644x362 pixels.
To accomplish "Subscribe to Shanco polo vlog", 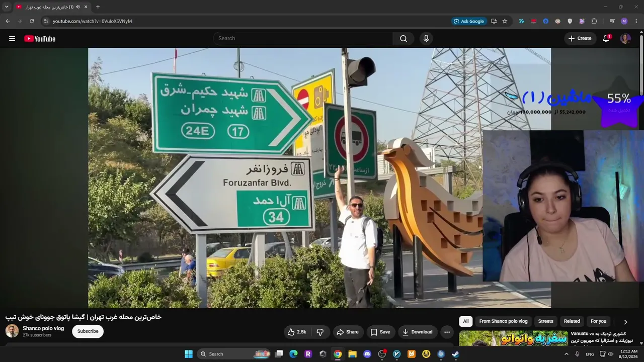I will click(x=88, y=331).
